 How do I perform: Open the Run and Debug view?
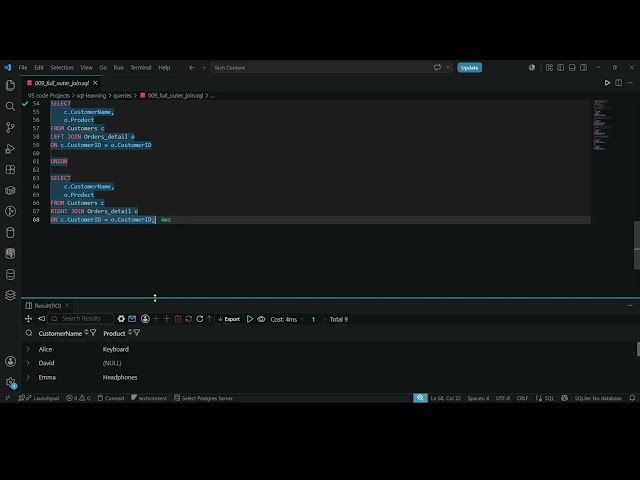coord(10,149)
